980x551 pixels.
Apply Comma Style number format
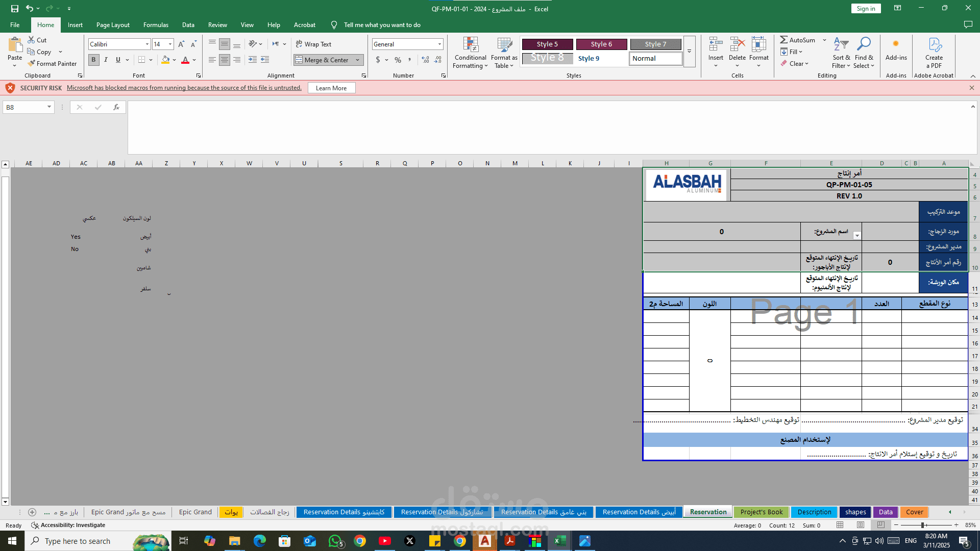pyautogui.click(x=409, y=60)
